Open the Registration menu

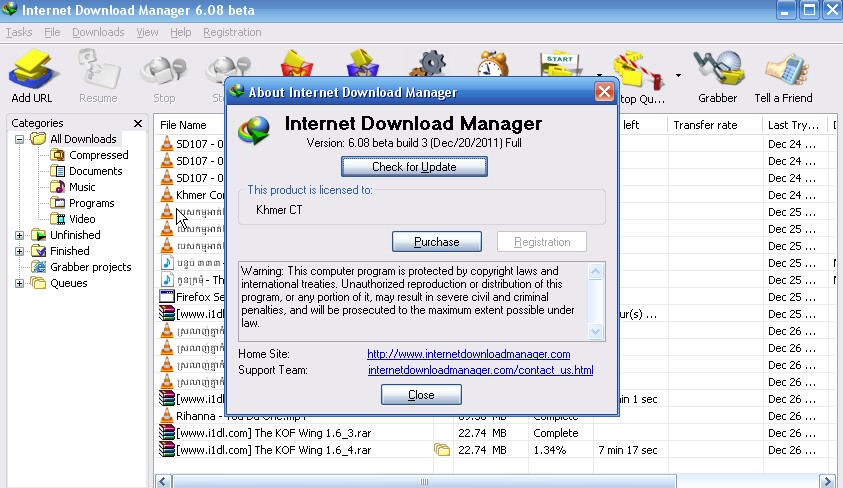[232, 32]
